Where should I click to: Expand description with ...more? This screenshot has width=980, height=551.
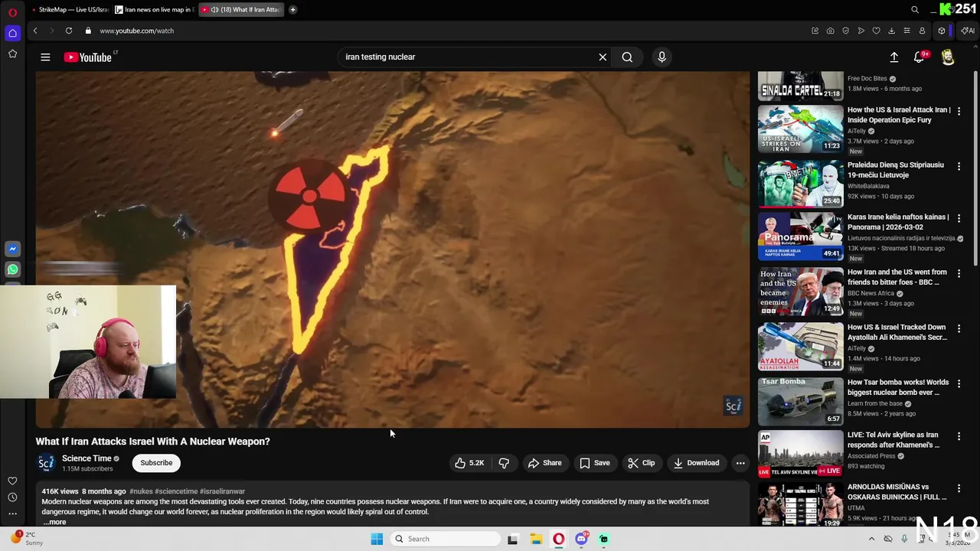coord(55,522)
